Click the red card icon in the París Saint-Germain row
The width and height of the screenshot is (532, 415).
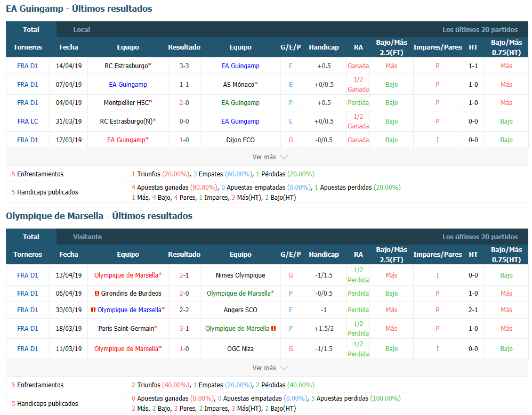[273, 328]
